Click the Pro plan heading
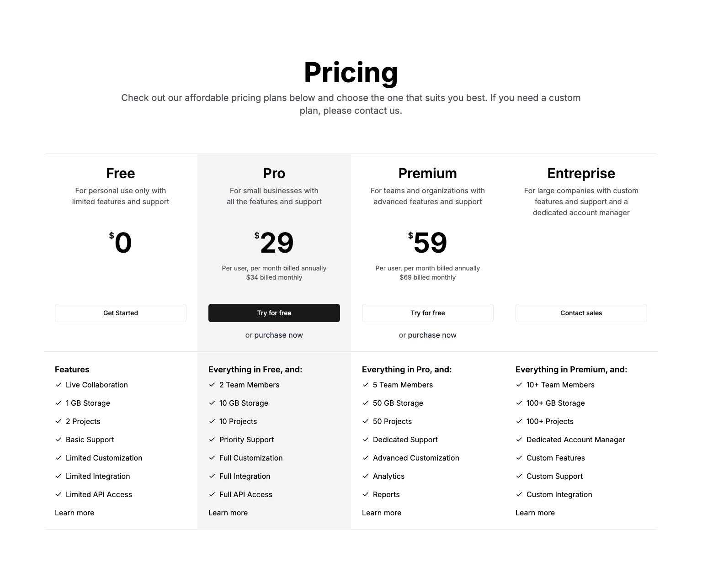The width and height of the screenshot is (702, 588). [274, 173]
